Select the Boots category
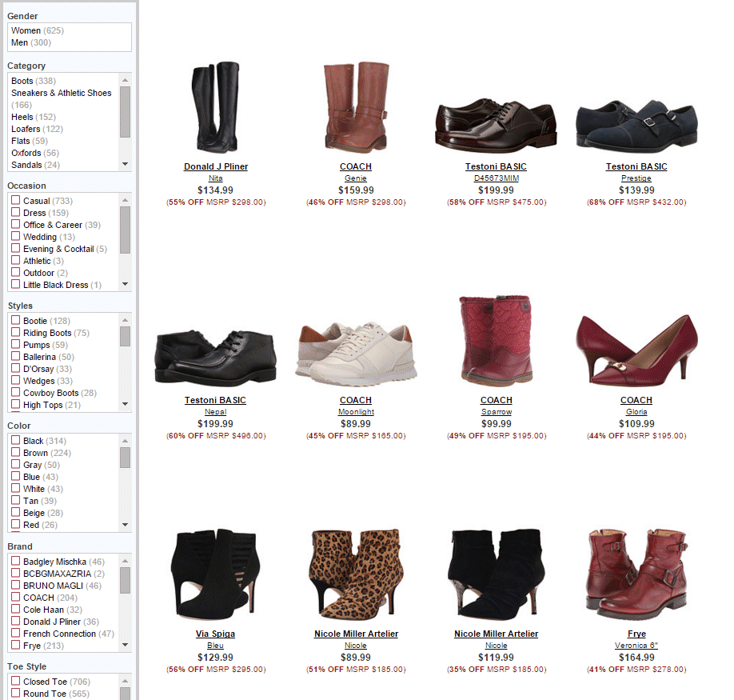Screen dimensions: 734x700 (22, 81)
